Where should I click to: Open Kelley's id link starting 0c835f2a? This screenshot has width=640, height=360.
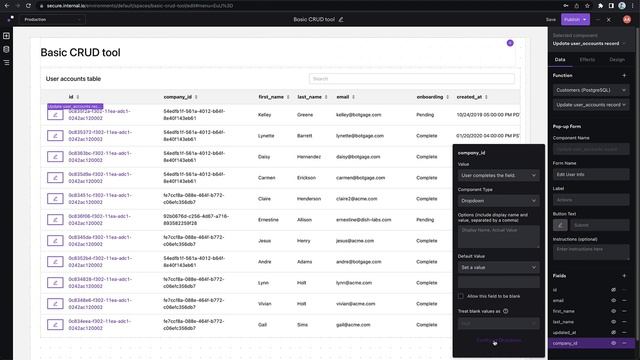tap(100, 115)
